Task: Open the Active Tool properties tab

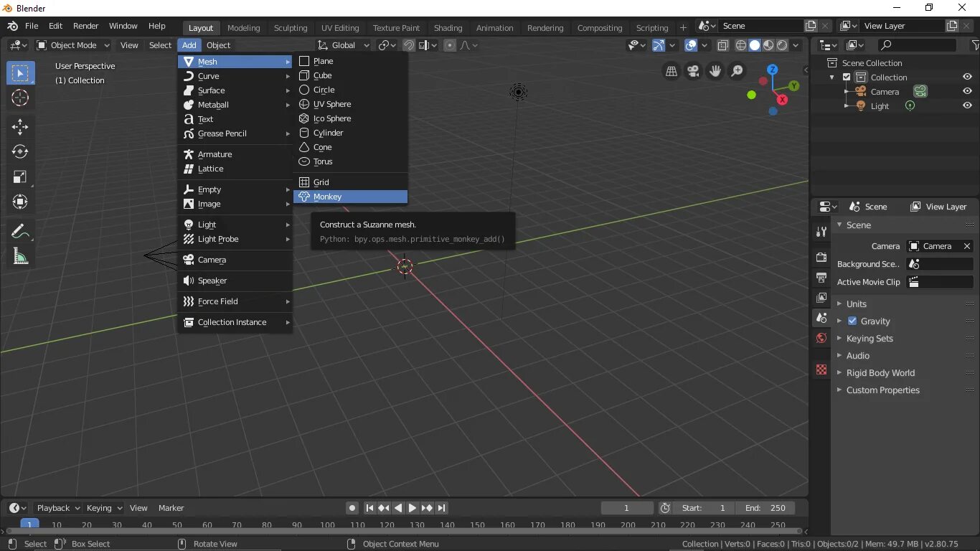Action: (821, 232)
